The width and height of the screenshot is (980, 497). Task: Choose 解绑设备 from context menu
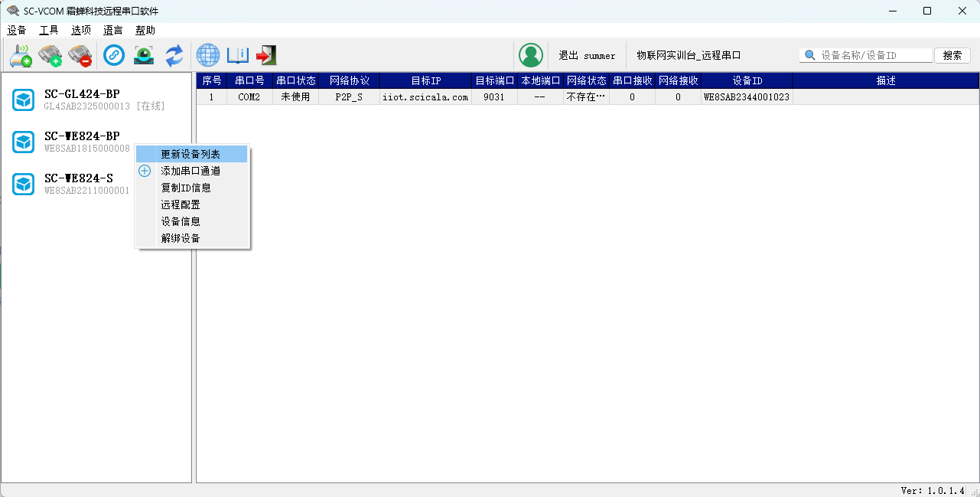tap(181, 238)
